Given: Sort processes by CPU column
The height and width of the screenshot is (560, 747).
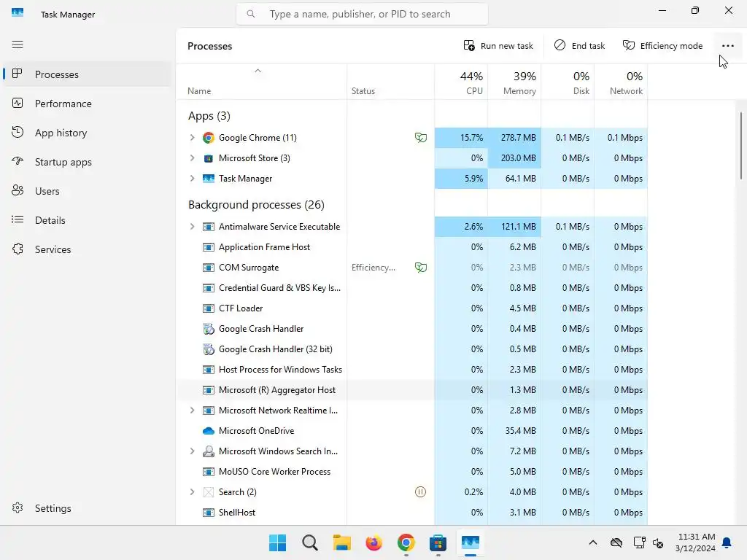Looking at the screenshot, I should [x=461, y=82].
